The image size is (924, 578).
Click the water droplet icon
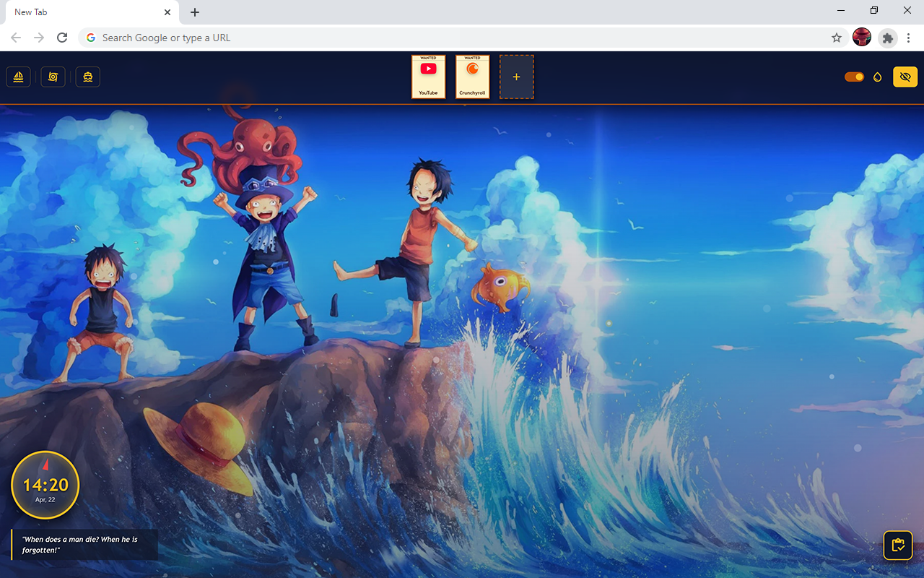pos(878,77)
